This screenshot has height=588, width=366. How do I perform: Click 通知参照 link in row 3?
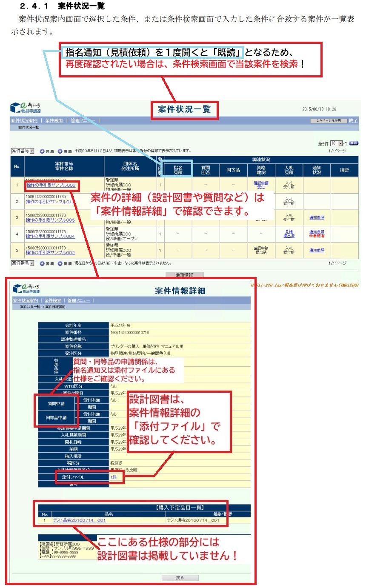tap(317, 217)
